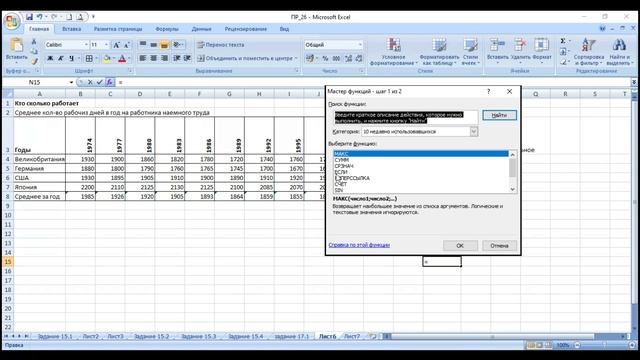Image resolution: width=640 pixels, height=360 pixels.
Task: Toggle center text horizontally
Action: (153, 58)
